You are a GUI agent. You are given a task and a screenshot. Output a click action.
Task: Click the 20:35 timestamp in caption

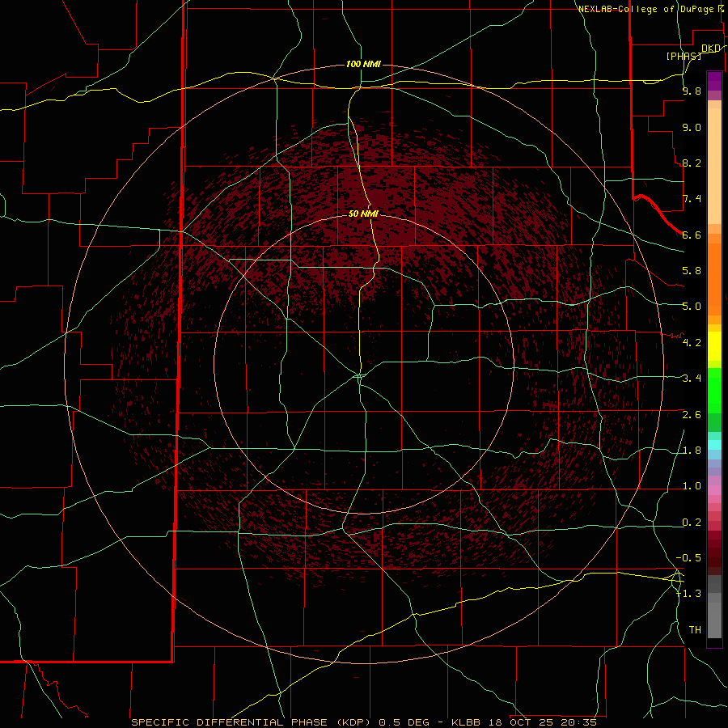578,722
